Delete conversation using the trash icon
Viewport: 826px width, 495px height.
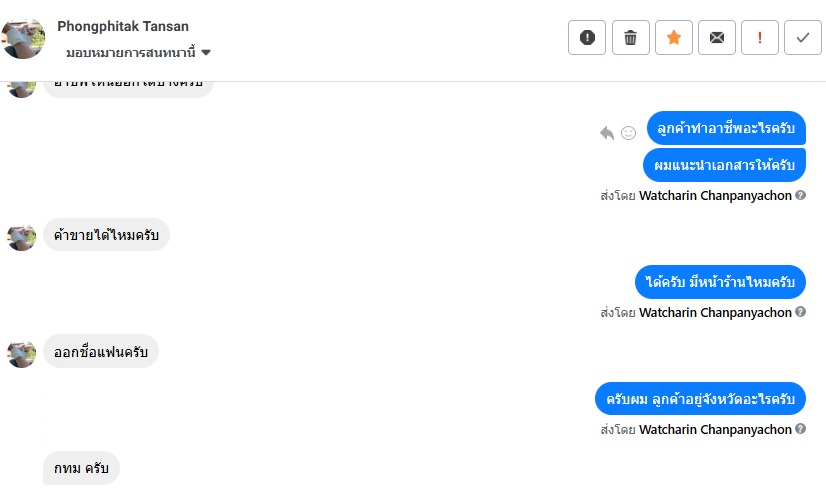coord(630,38)
